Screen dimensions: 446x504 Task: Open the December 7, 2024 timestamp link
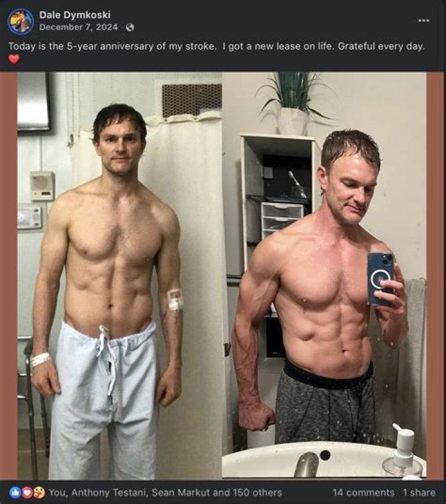tap(79, 27)
